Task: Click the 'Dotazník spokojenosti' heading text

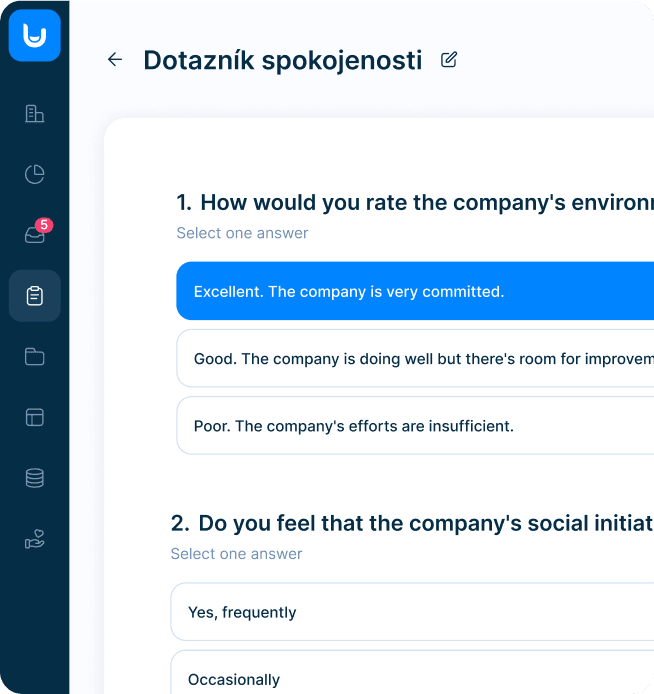Action: 283,60
